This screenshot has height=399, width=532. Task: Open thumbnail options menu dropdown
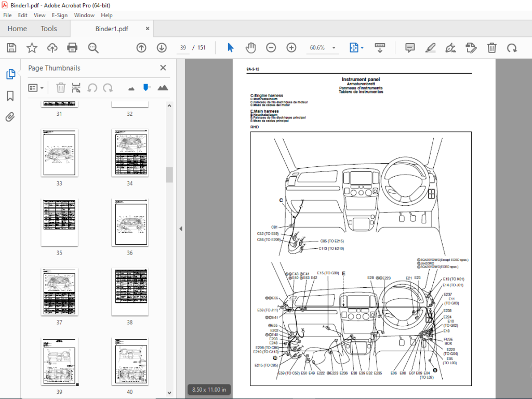36,88
